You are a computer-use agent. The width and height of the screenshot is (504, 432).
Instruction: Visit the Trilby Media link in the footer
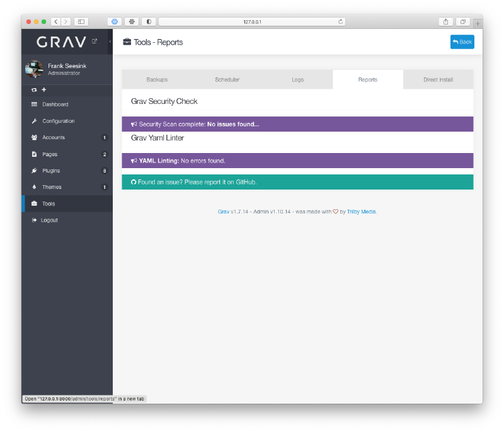360,212
